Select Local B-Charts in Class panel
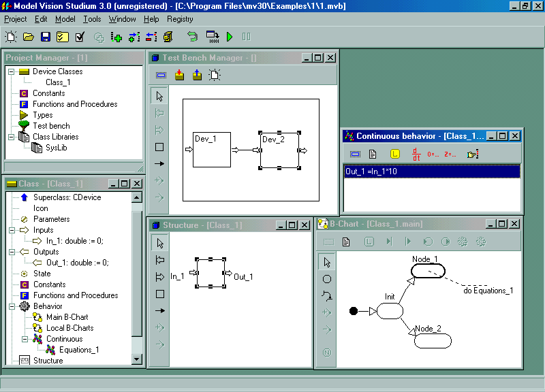This screenshot has height=392, width=545. coord(70,328)
